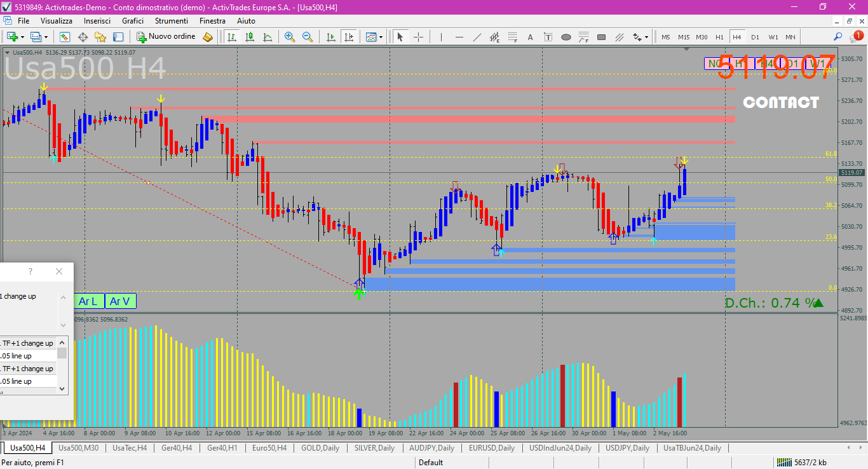
Task: Click the arrows objects toolbar icon
Action: coord(637,37)
